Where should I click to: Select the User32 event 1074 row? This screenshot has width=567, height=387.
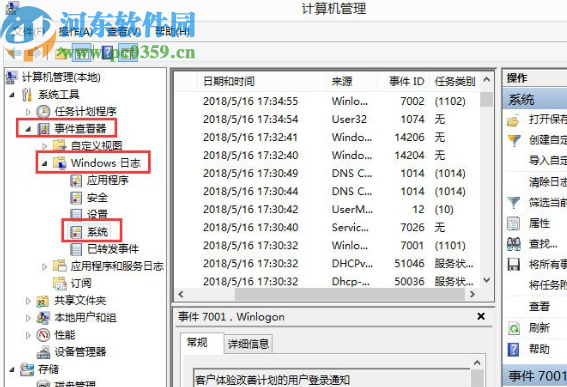click(x=327, y=119)
